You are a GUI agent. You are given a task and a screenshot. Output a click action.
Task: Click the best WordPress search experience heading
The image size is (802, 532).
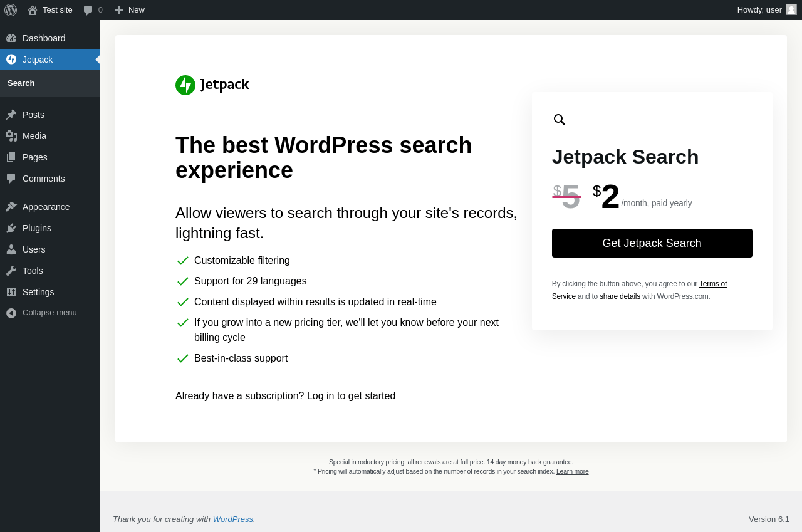tap(323, 158)
